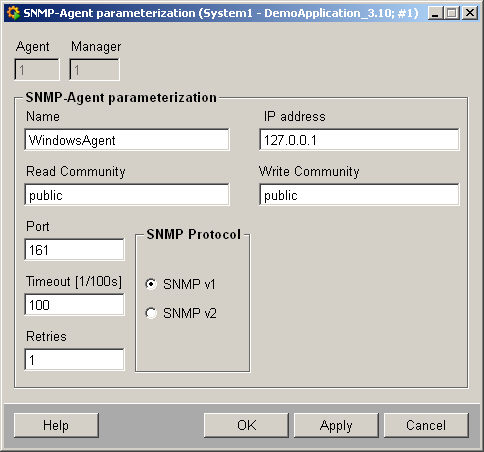Select the SNMP v1 radio button
Viewport: 484px width, 452px height.
151,284
